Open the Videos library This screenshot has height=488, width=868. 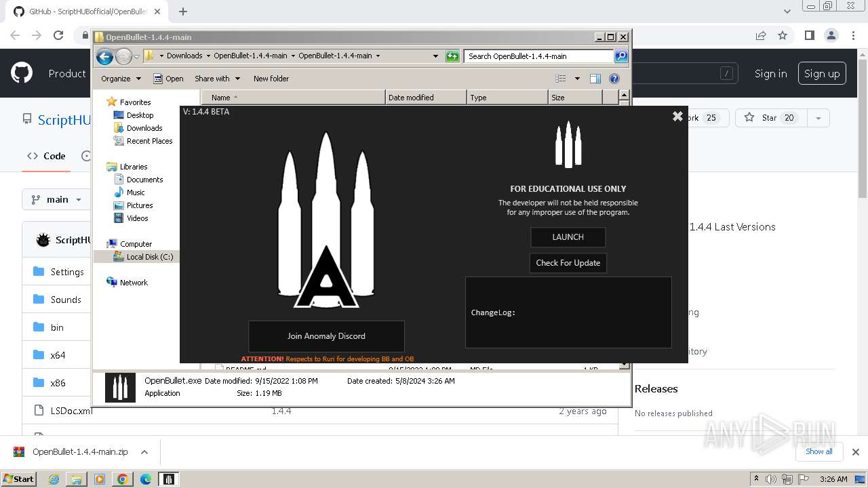tap(137, 218)
